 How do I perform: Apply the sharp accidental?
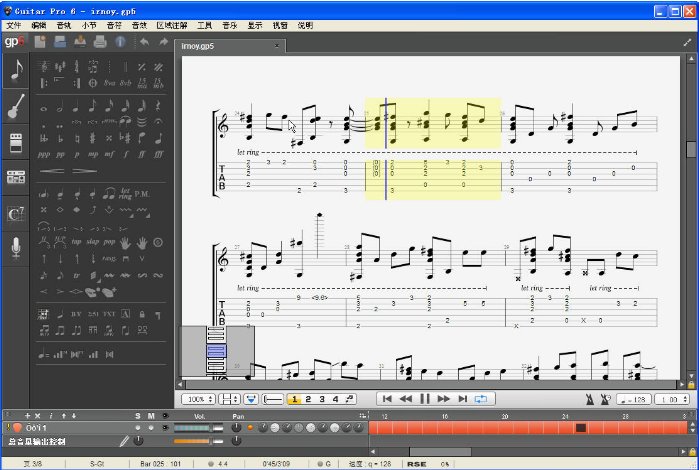pos(93,138)
